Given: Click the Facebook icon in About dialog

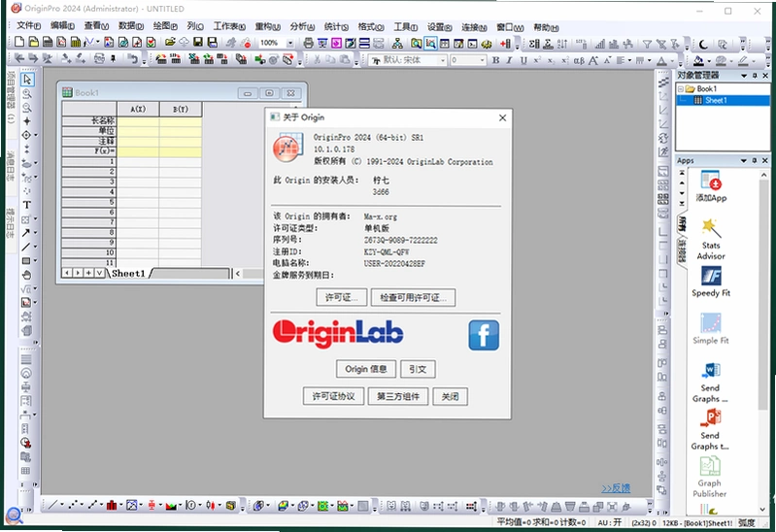Looking at the screenshot, I should tap(484, 335).
